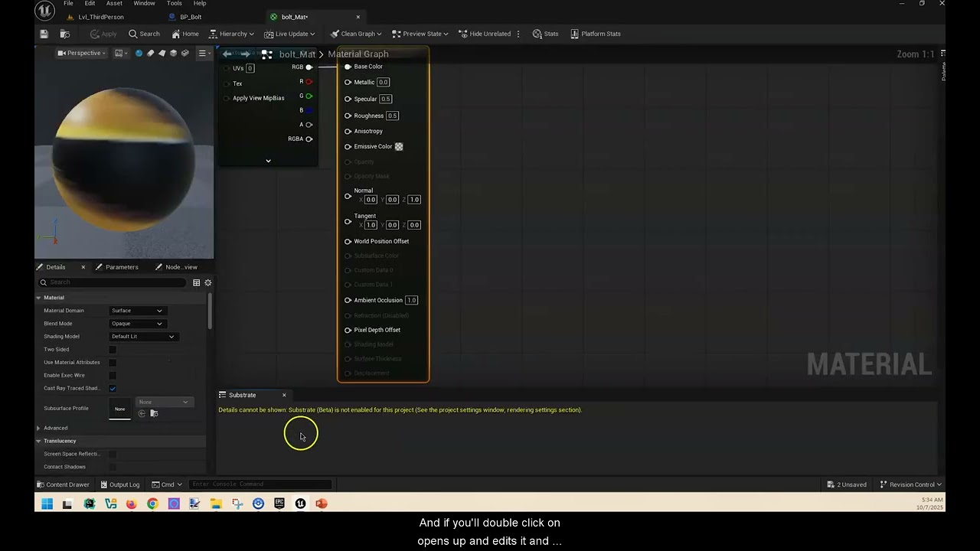The height and width of the screenshot is (551, 980).
Task: Edit the Ambient Occlusion value field
Action: [411, 300]
